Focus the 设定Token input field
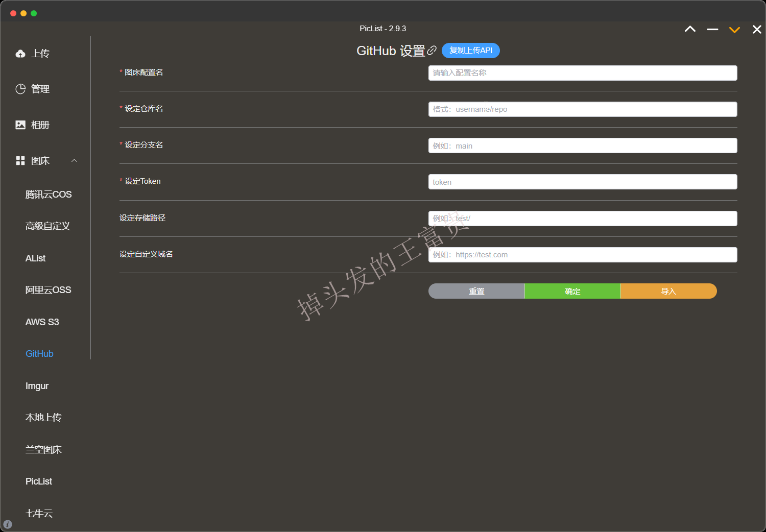766x532 pixels. click(x=583, y=182)
